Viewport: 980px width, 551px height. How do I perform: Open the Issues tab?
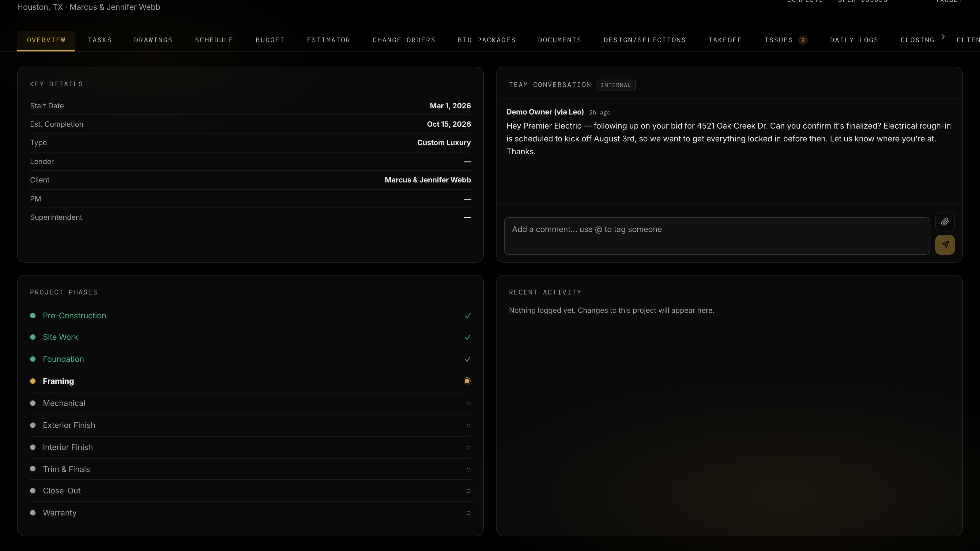pos(786,40)
